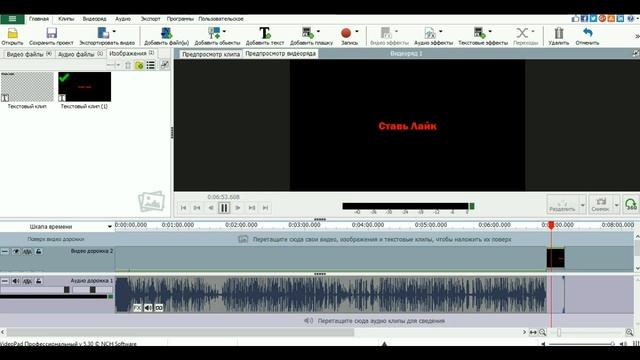
Task: Expand Разделить dropdown arrow
Action: pos(582,205)
